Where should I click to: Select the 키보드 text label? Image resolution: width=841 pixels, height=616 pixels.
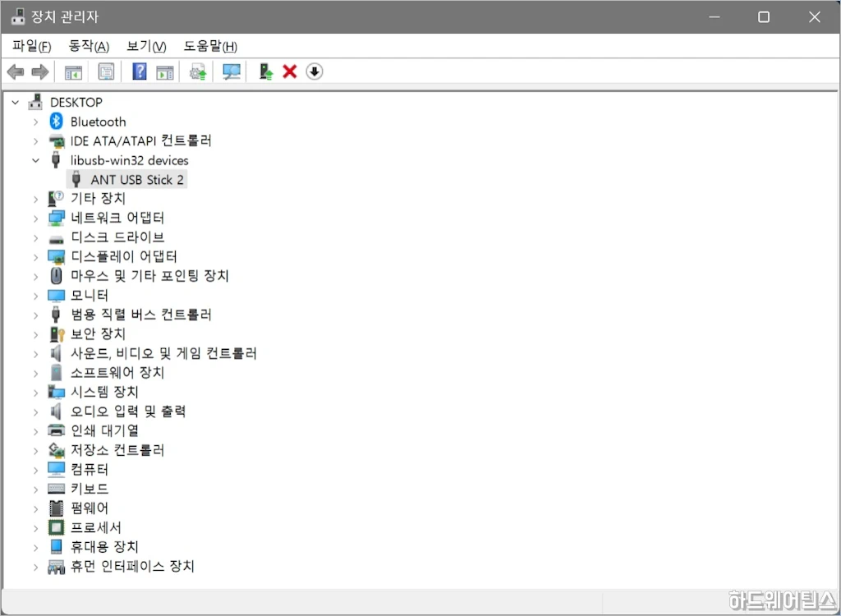(x=90, y=489)
